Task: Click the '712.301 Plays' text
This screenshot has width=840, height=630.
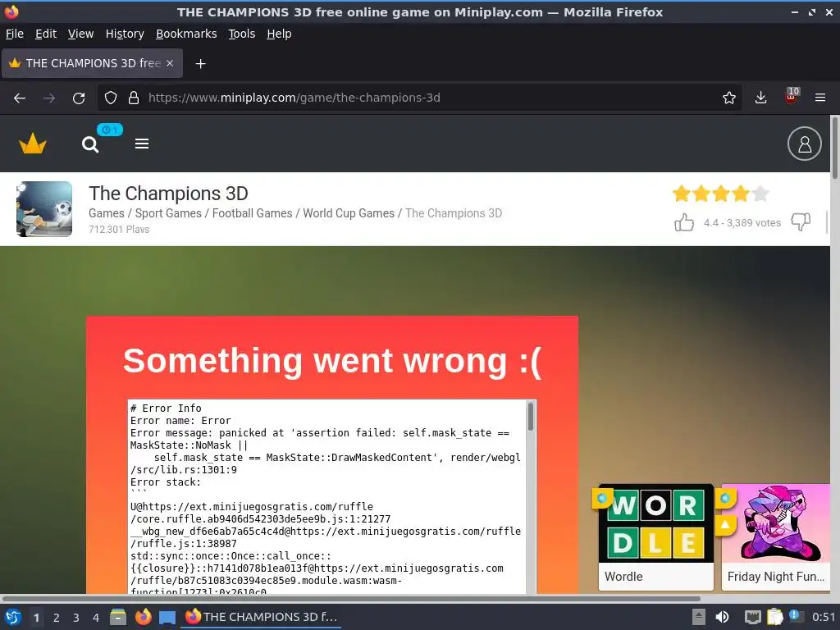Action: 119,230
